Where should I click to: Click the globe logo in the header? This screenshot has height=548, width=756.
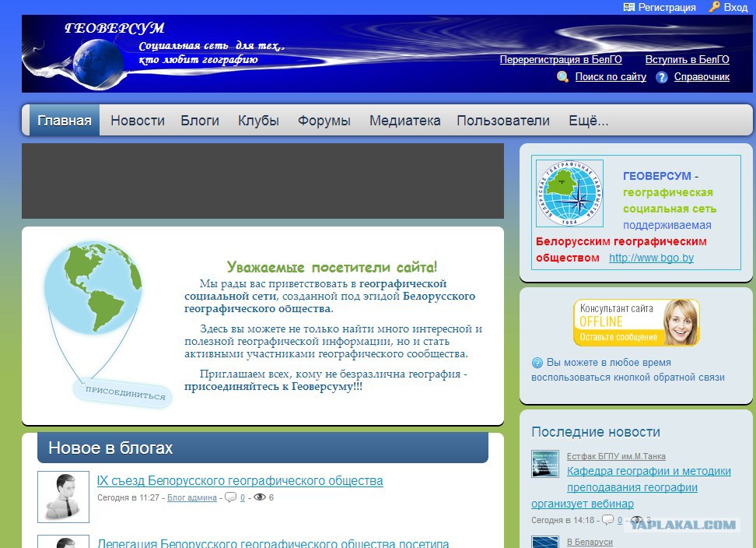point(98,63)
